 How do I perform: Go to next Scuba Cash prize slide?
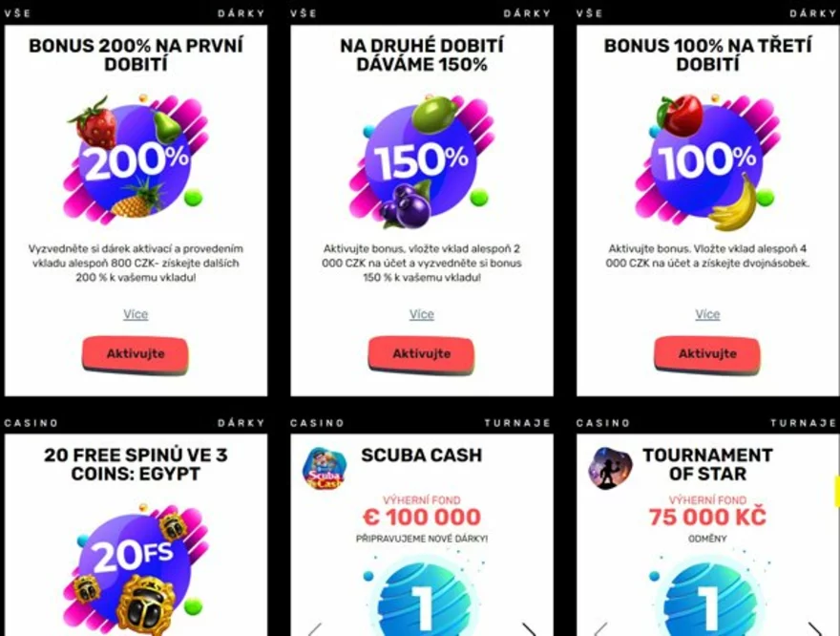click(x=528, y=629)
